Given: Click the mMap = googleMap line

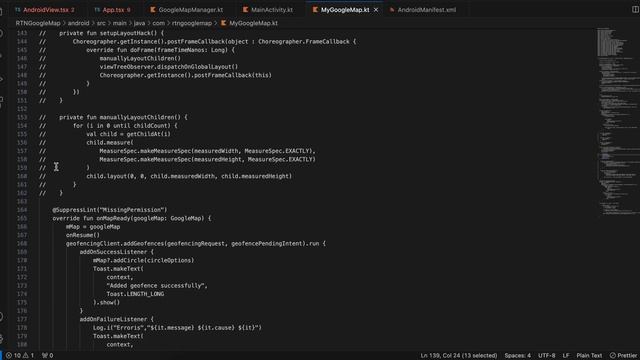Looking at the screenshot, I should (x=93, y=227).
